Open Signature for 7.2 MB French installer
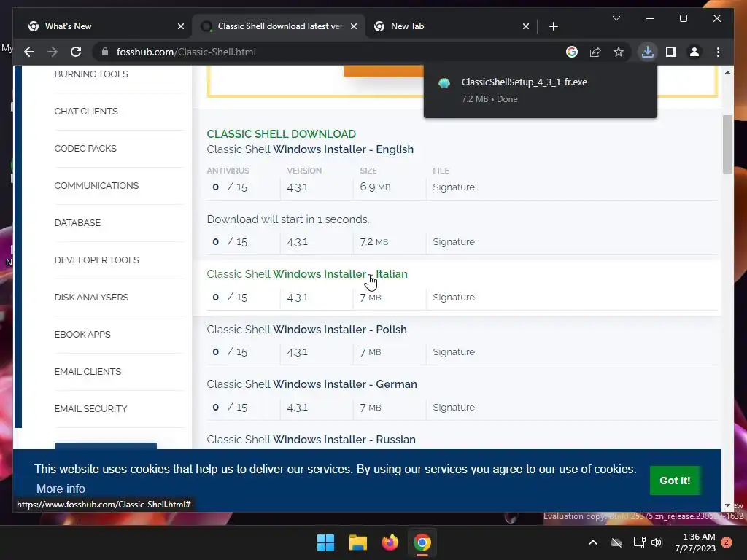Image resolution: width=747 pixels, height=560 pixels. 454,242
